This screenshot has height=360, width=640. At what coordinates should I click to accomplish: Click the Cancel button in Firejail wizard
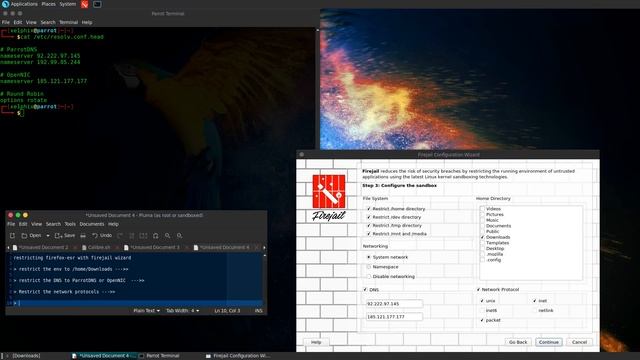click(x=579, y=342)
